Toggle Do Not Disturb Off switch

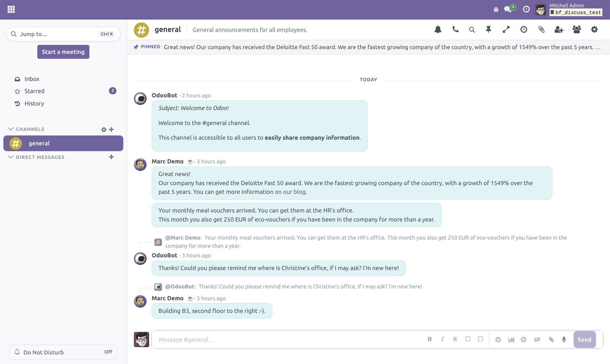pos(63,352)
